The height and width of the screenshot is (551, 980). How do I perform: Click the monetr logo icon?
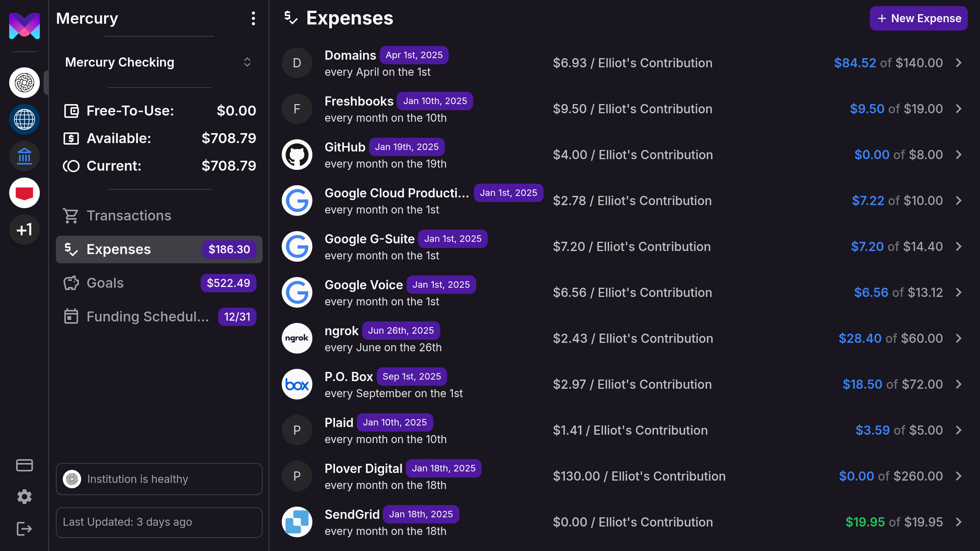pos(24,26)
